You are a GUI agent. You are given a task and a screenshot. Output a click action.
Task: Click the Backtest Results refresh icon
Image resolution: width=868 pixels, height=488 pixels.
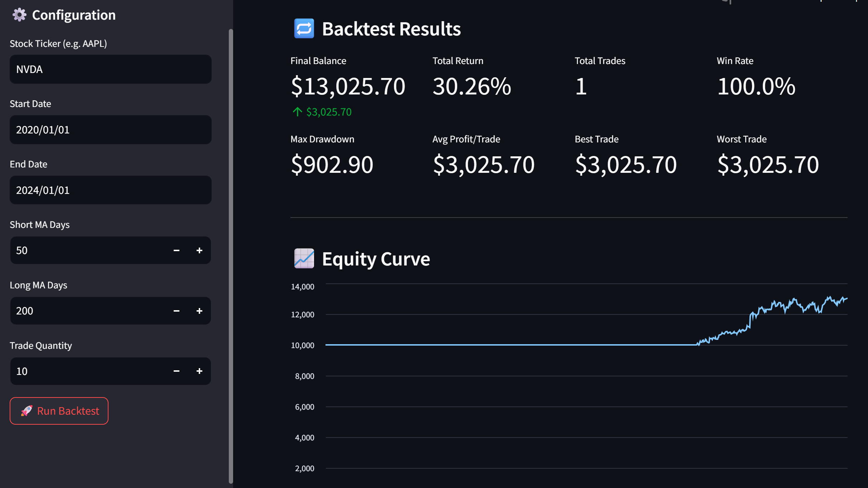pos(304,29)
